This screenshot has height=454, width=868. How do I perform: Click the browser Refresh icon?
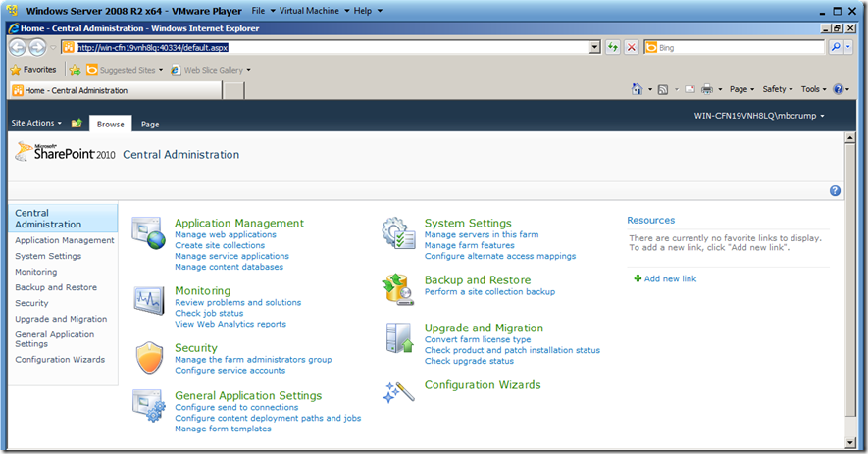click(612, 48)
